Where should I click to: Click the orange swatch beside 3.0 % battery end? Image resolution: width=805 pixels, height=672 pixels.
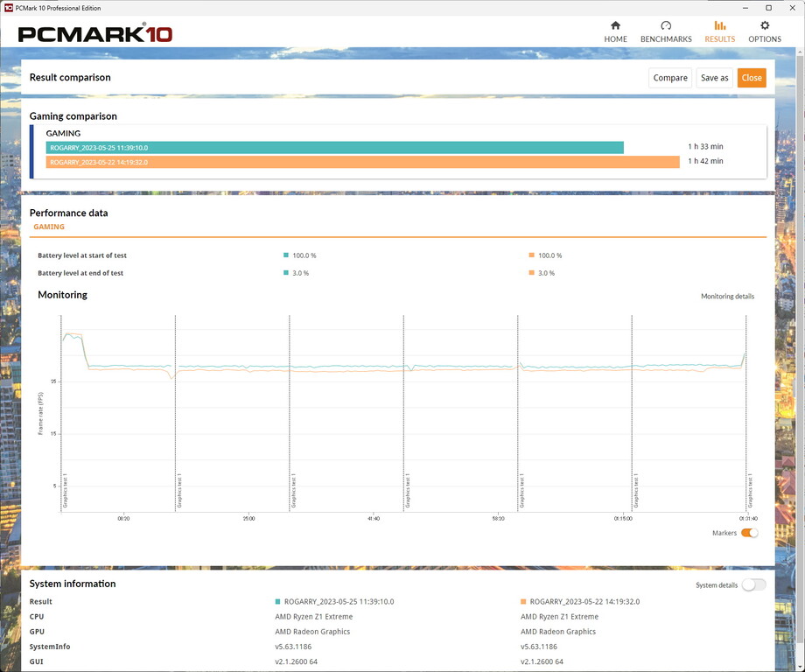pyautogui.click(x=531, y=273)
